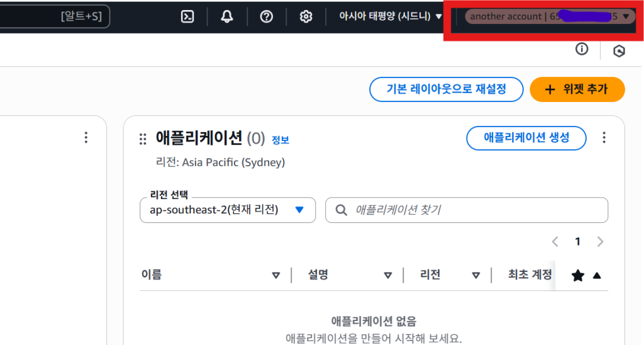
Task: Go to previous page of applications
Action: click(555, 241)
